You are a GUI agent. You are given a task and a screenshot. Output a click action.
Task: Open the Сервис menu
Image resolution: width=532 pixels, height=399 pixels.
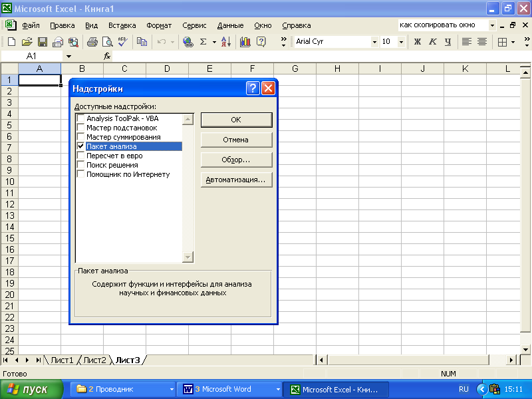pyautogui.click(x=194, y=25)
